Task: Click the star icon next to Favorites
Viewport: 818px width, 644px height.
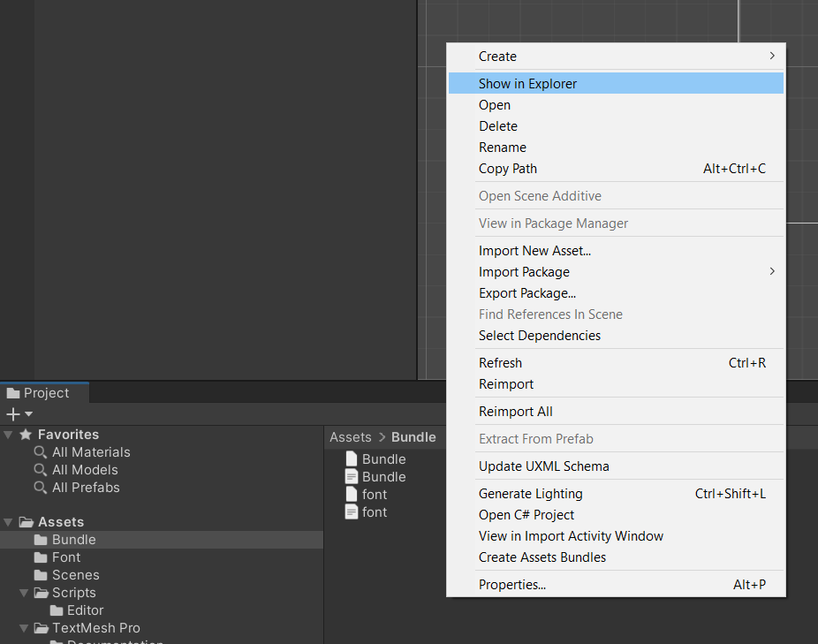Action: pos(26,435)
